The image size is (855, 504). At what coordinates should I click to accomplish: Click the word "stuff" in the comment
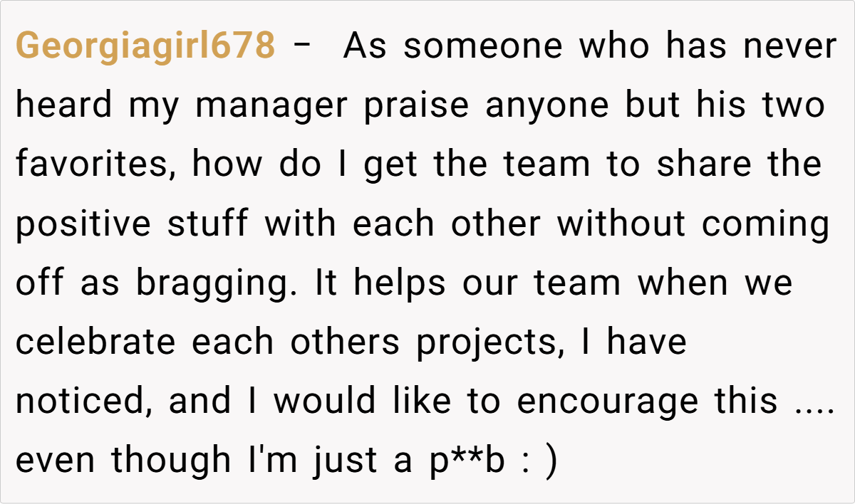point(208,224)
